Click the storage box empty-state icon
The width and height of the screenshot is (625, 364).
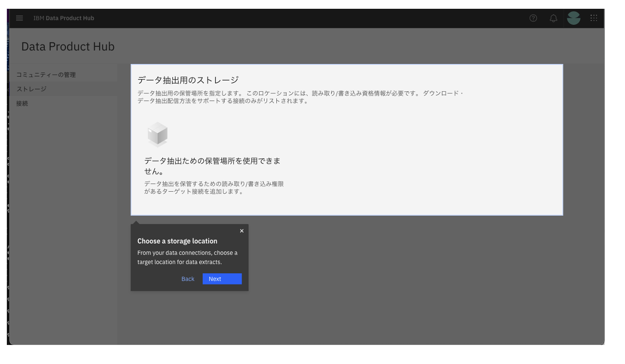157,134
